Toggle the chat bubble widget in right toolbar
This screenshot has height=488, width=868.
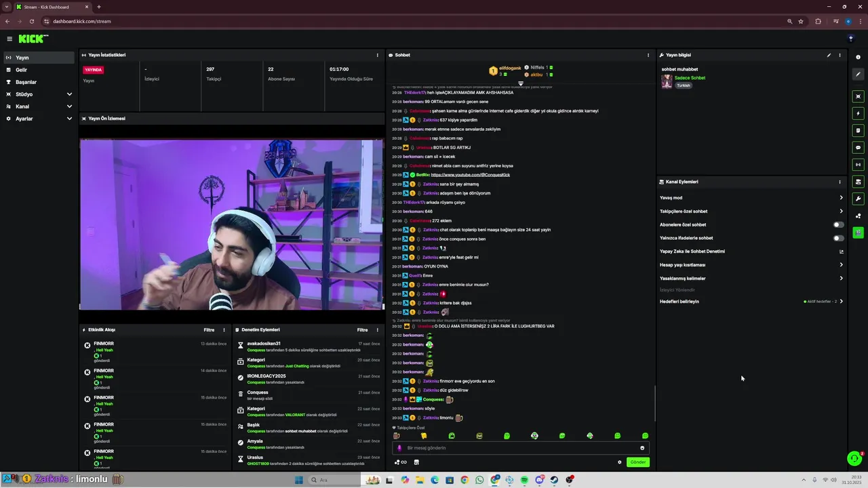[x=858, y=147]
